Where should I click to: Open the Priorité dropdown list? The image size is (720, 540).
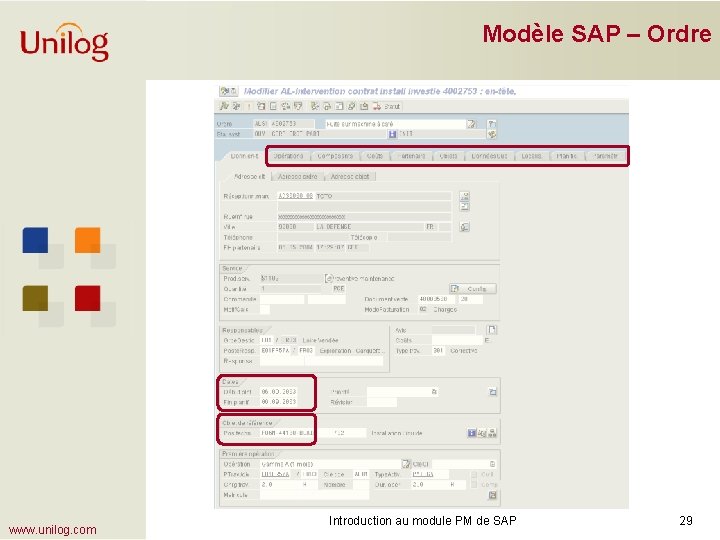(434, 392)
